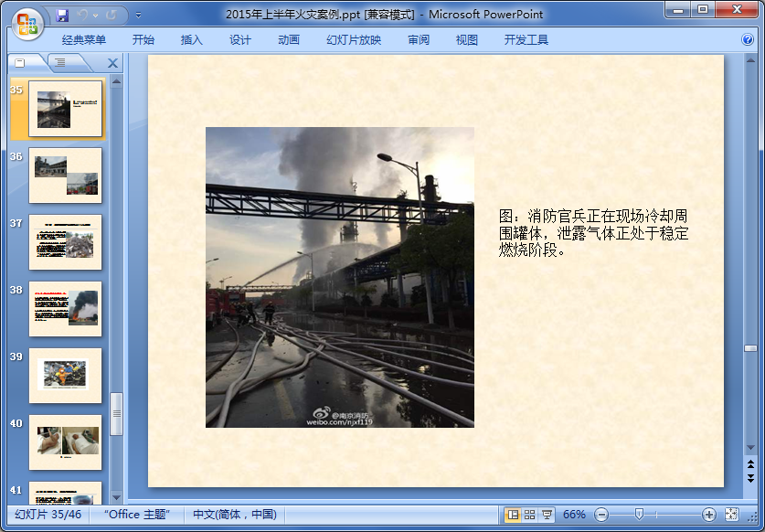Select slide 39 thumbnail
Screen dimensions: 765x532
(66, 376)
